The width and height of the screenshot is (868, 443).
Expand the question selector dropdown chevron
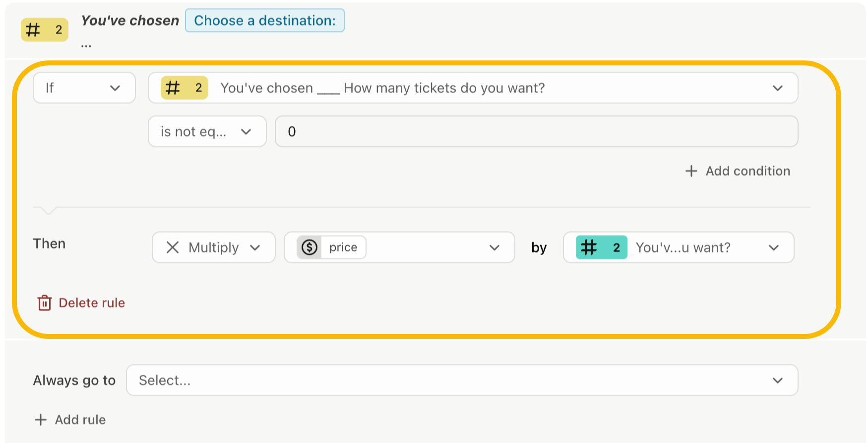pos(777,88)
